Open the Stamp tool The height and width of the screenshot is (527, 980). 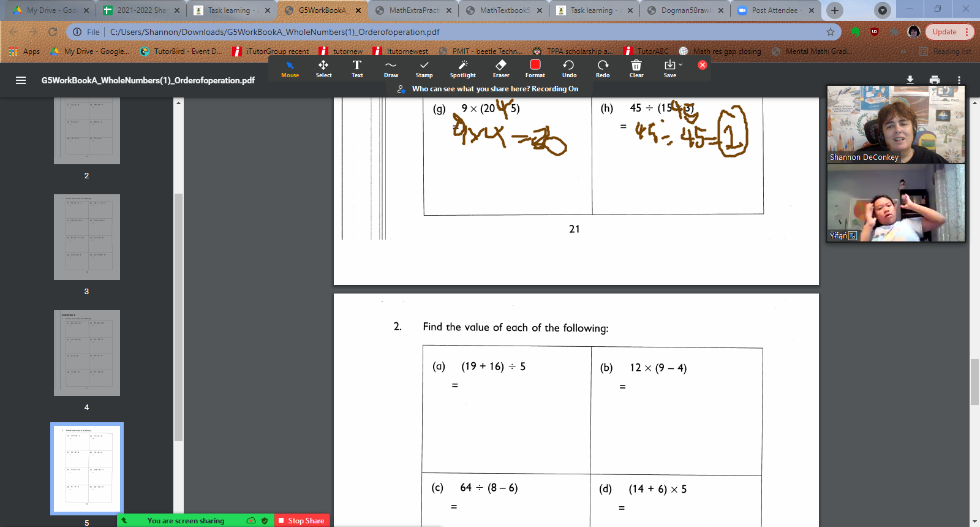[x=424, y=69]
